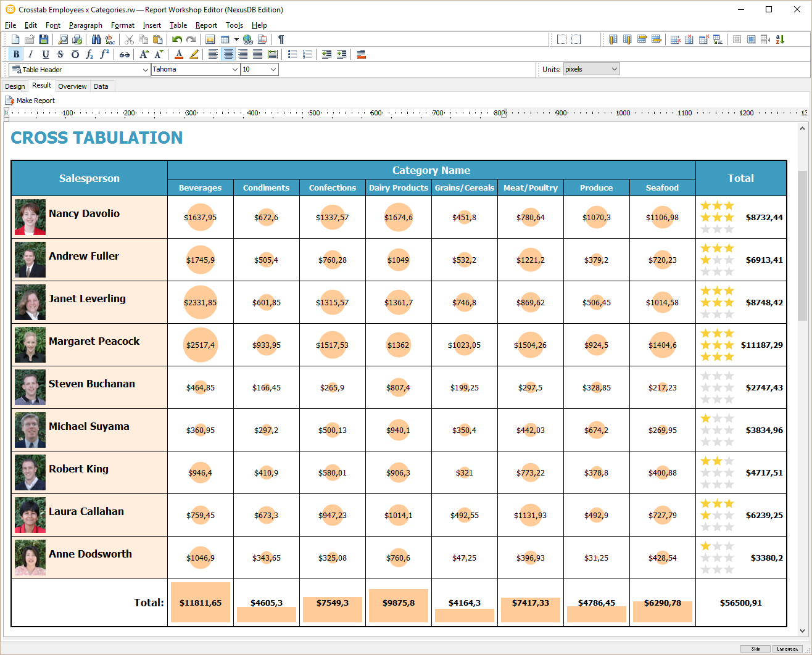Insert hyperlink with globe-chain icon
Image resolution: width=812 pixels, height=655 pixels.
248,39
